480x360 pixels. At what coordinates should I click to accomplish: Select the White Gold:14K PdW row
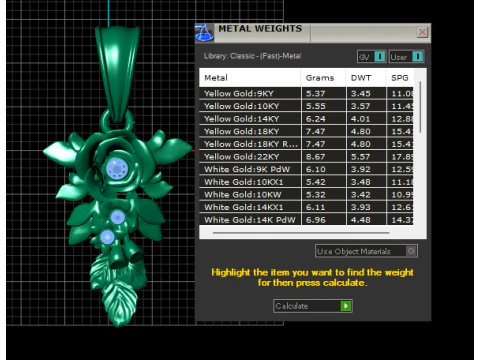click(306, 220)
